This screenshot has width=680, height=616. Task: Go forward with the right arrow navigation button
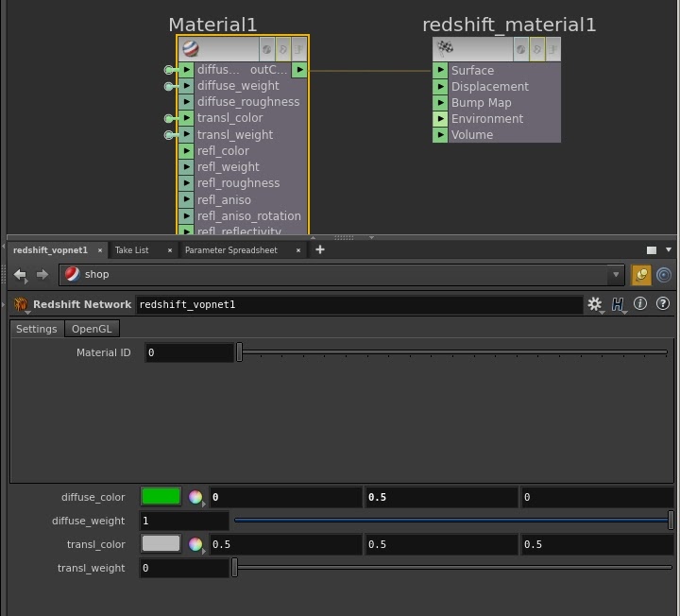click(x=42, y=275)
